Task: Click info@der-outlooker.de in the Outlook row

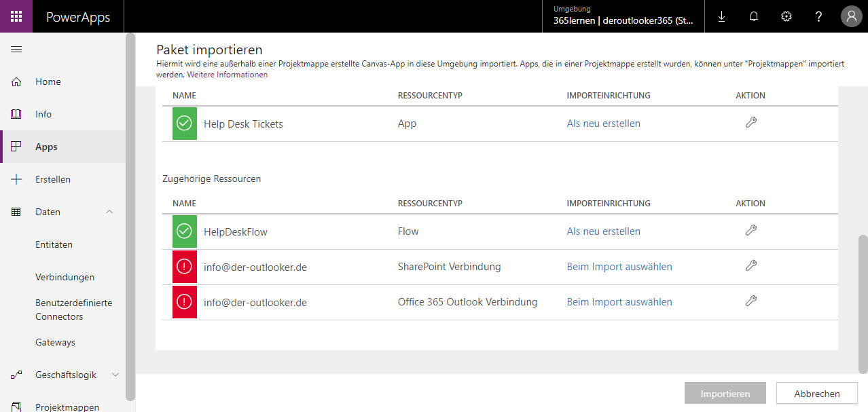Action: pyautogui.click(x=255, y=303)
